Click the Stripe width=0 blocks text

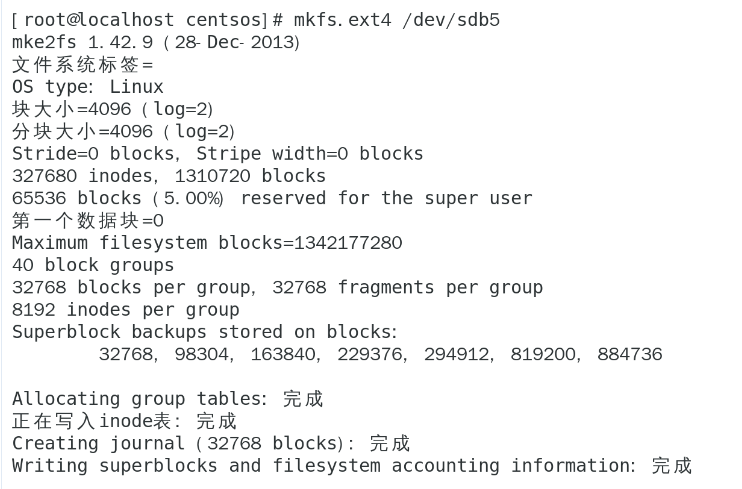pos(309,154)
